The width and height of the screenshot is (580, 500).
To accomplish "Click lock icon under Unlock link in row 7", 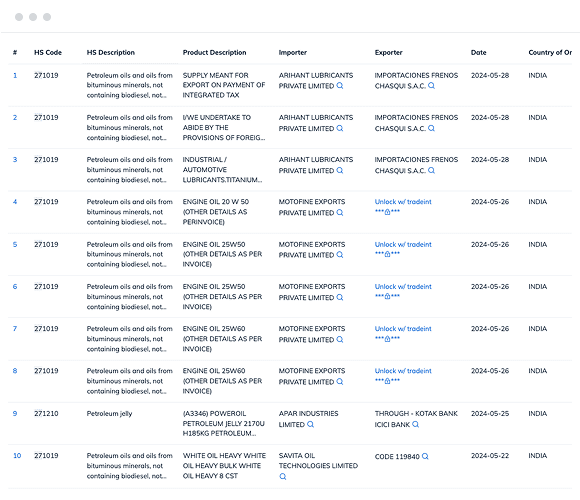I will 387,338.
